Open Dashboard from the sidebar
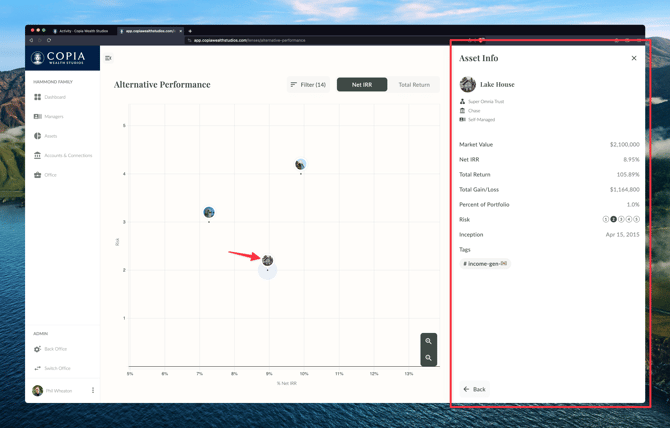 [54, 97]
